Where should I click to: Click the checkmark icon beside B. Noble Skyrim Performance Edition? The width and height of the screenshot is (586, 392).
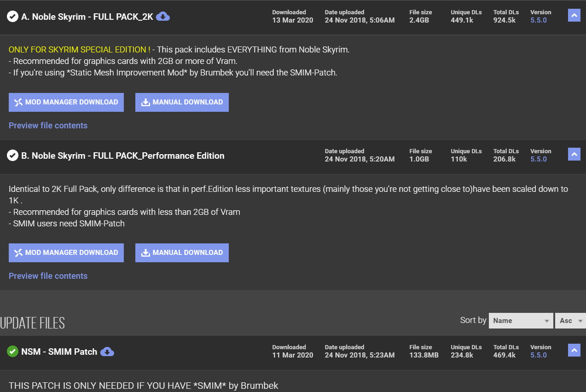click(12, 156)
